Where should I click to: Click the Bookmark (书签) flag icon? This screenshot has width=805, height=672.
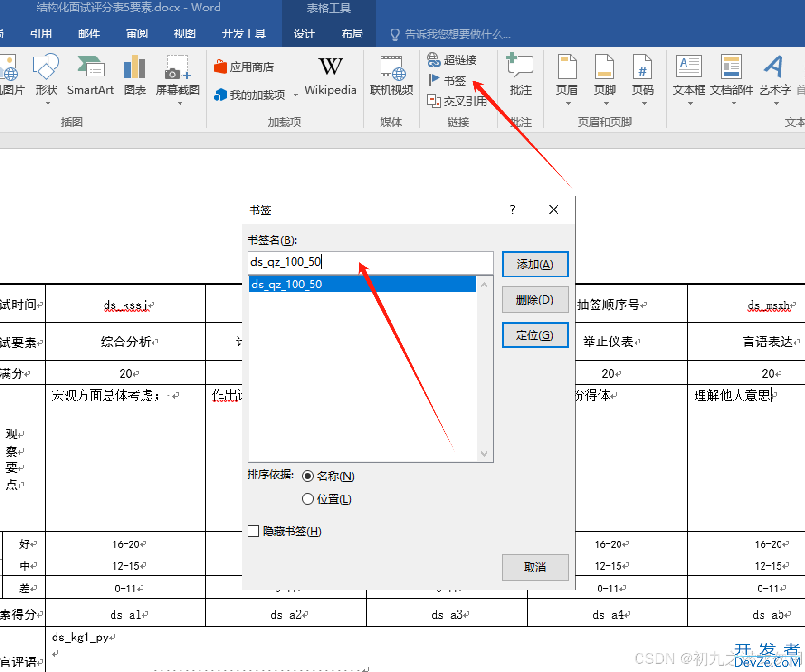pos(434,80)
